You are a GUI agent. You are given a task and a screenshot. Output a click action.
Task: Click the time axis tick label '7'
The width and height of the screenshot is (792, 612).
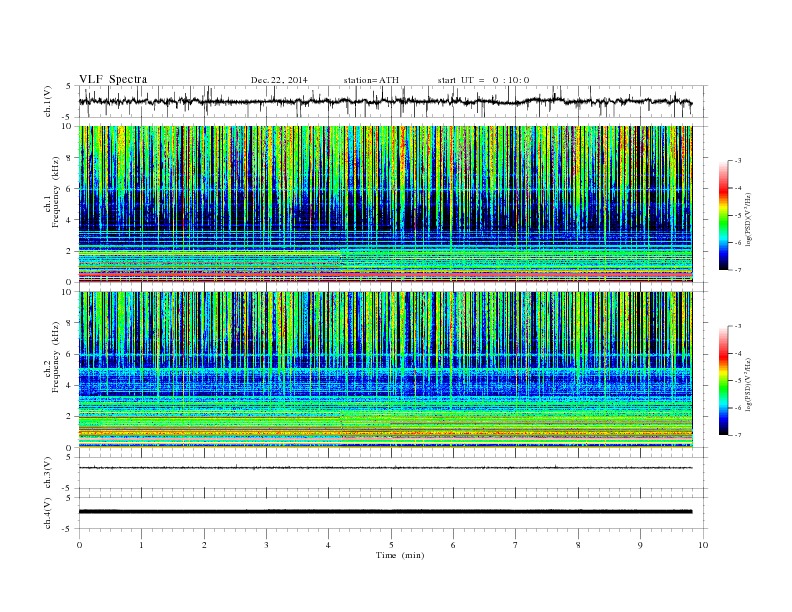516,545
